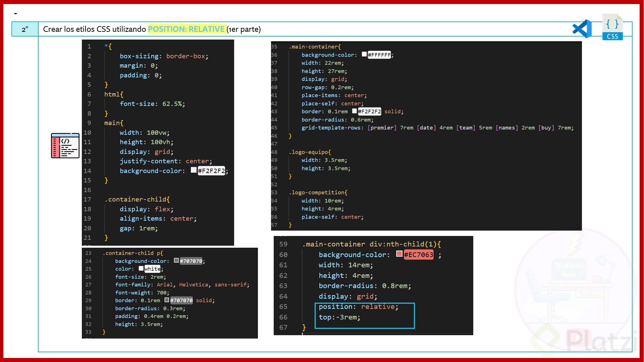
Task: Toggle the swatch beside the white color value
Action: (141, 268)
